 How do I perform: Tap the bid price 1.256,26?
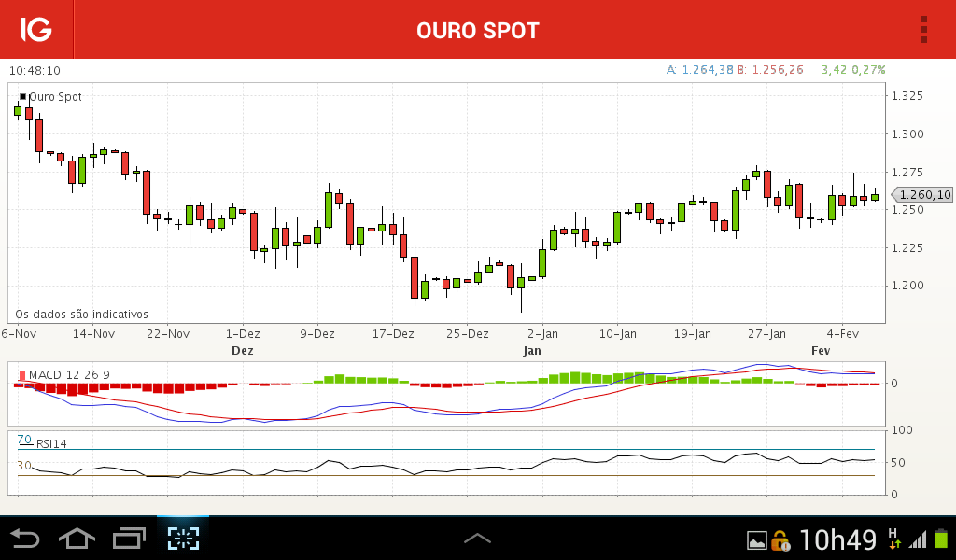click(778, 70)
